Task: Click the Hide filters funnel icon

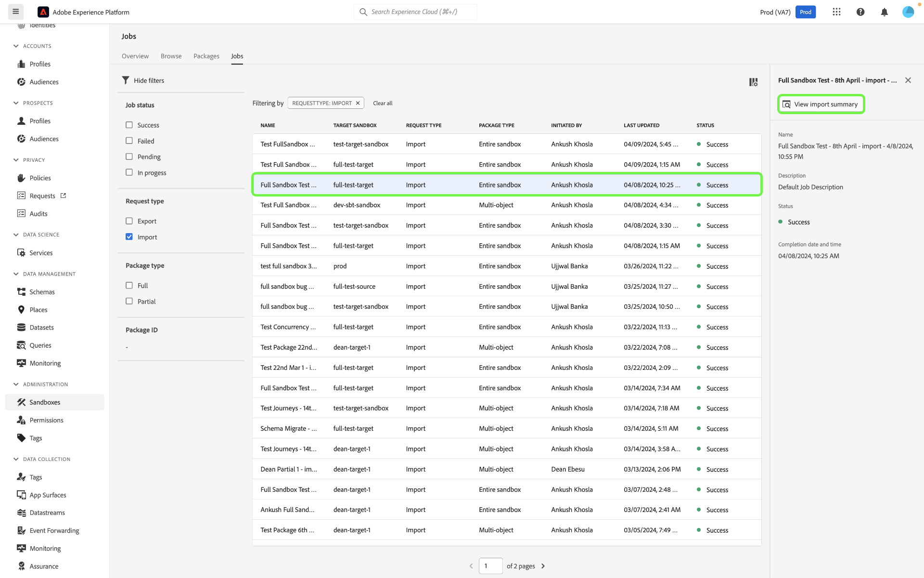Action: coord(126,80)
